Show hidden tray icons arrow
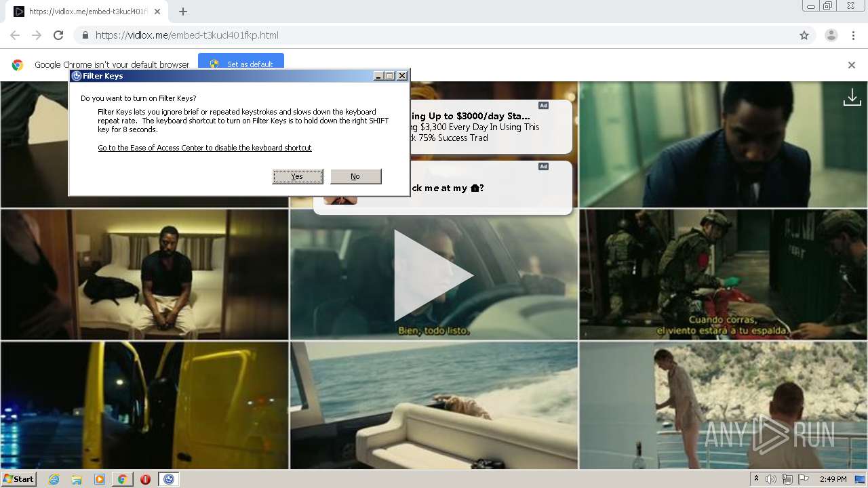Screen dimensions: 868x488 tap(756, 479)
